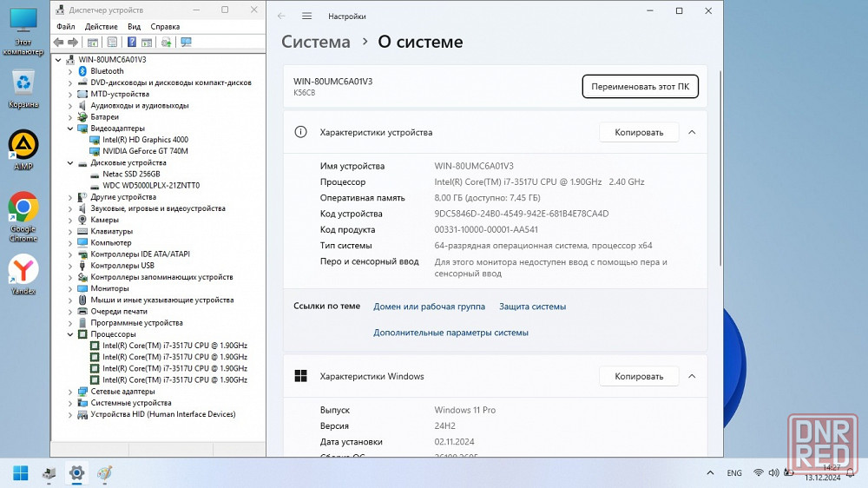Screen dimensions: 868x488
Task: Click Копировать for device specifications
Action: 639,132
